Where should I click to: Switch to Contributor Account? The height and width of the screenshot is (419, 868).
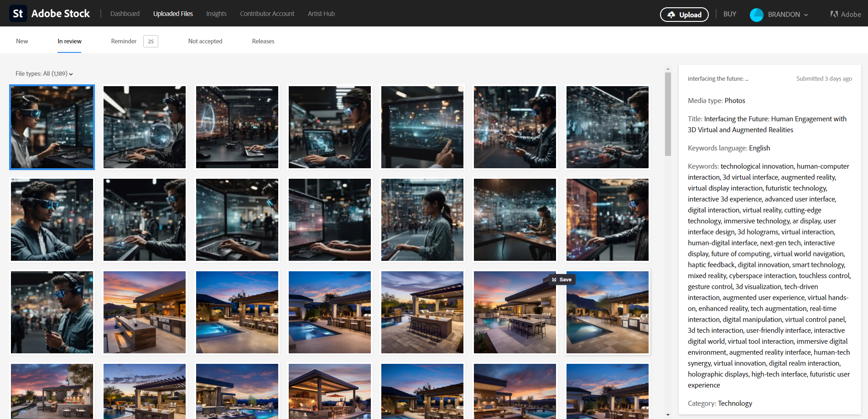point(267,14)
